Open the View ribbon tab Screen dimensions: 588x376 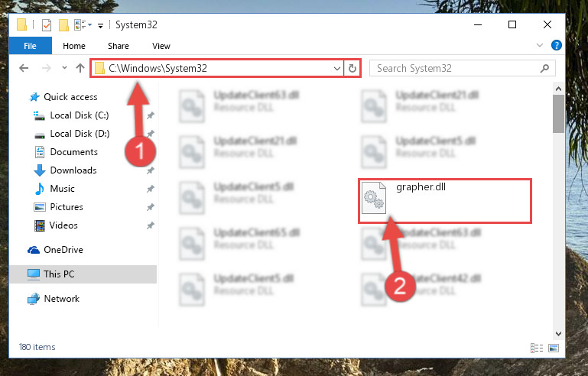pyautogui.click(x=161, y=46)
